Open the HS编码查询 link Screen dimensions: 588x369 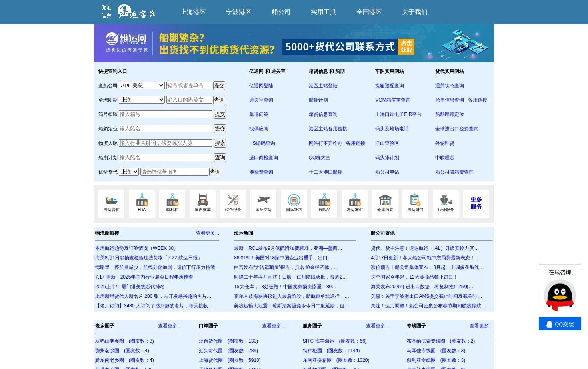(262, 143)
